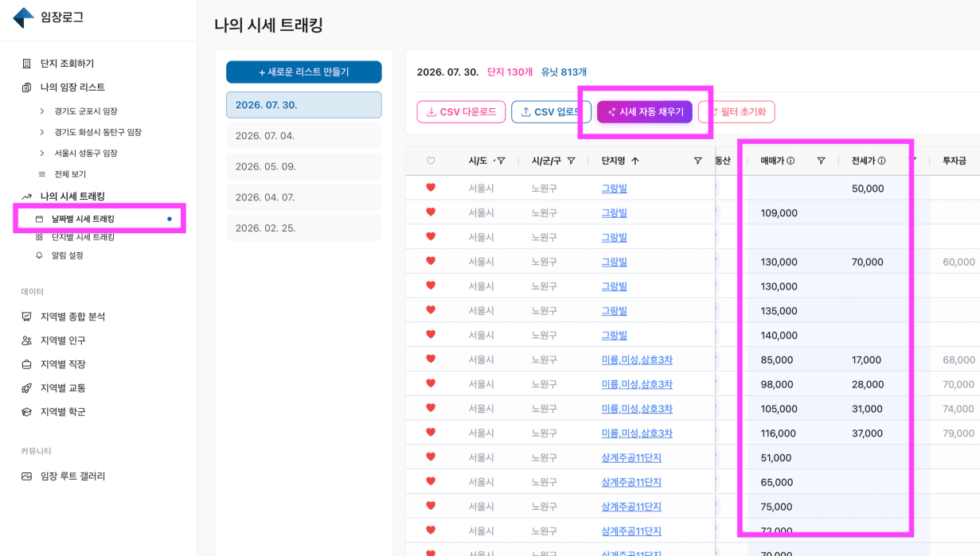Click the filter icon in 시/군/구 column header
Screen dimensions: 980x556
tap(571, 161)
